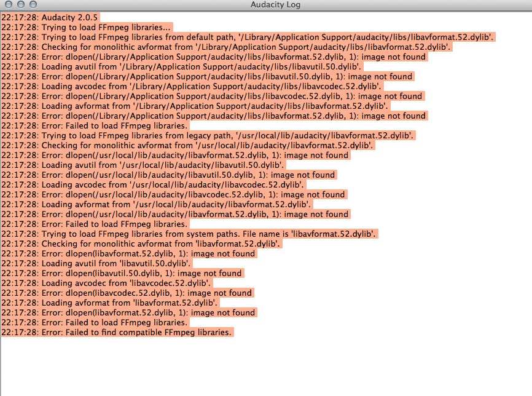Select the first 'image not found' error line
Image resolution: width=532 pixels, height=396 pixels.
(184, 57)
